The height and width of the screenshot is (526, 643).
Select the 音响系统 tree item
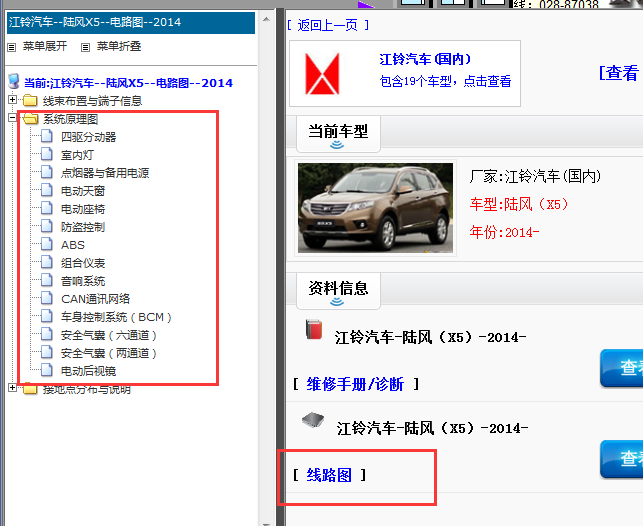coord(83,281)
